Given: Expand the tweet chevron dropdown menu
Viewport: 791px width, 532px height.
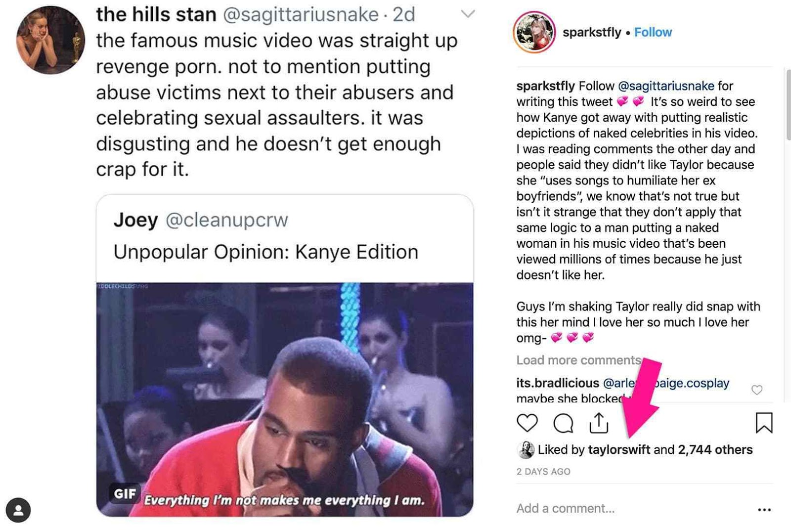Looking at the screenshot, I should [468, 14].
